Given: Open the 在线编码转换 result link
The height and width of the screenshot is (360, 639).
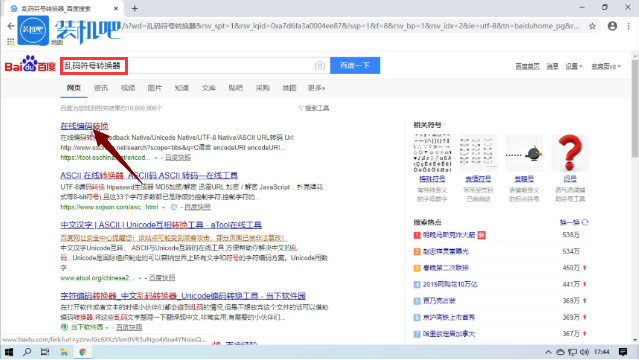Looking at the screenshot, I should pos(84,126).
